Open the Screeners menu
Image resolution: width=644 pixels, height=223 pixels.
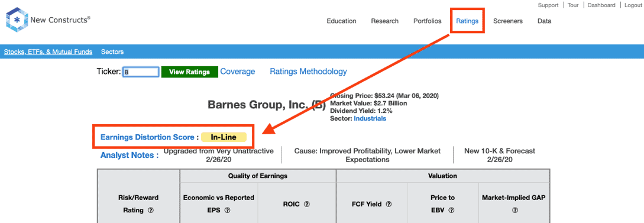coord(507,21)
